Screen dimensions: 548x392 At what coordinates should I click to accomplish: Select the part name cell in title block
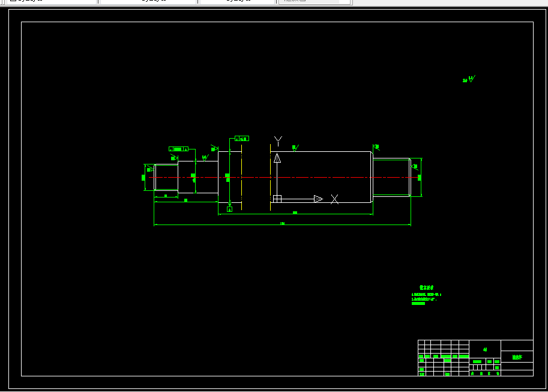tap(517, 357)
